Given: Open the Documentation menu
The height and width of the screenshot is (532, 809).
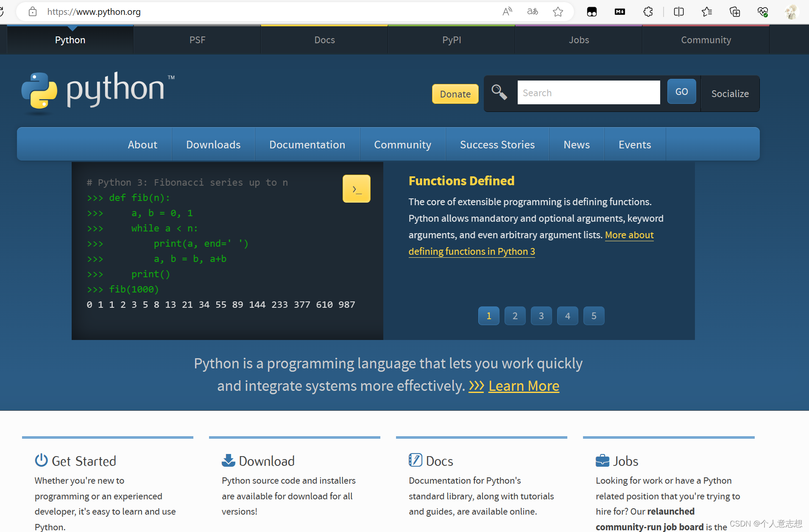Looking at the screenshot, I should pos(307,145).
